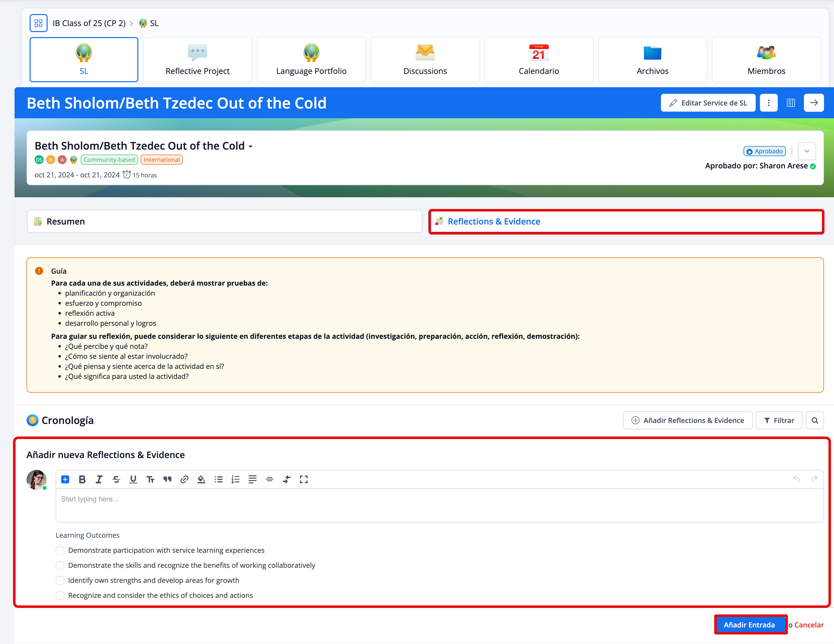Open dropdown arrow beside the experience title
The height and width of the screenshot is (644, 834).
click(251, 147)
